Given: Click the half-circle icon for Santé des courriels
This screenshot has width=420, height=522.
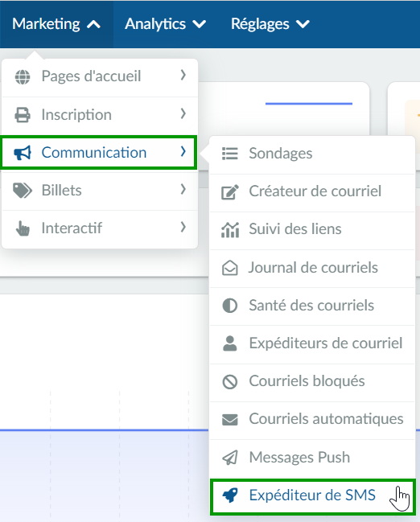Looking at the screenshot, I should pos(230,306).
